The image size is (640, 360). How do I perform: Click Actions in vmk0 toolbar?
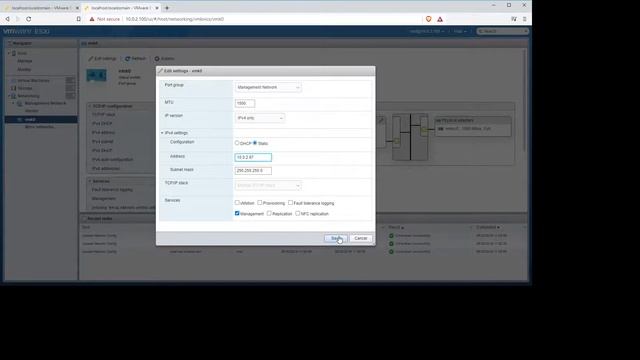pos(164,58)
